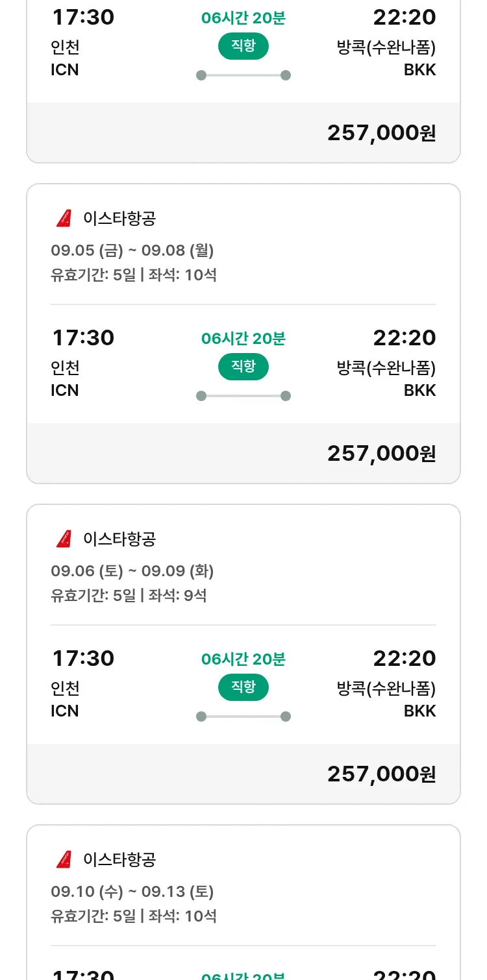Screen dimensions: 487x980
Task: Click route line on the 09.05 (금) flight
Action: coord(243,396)
